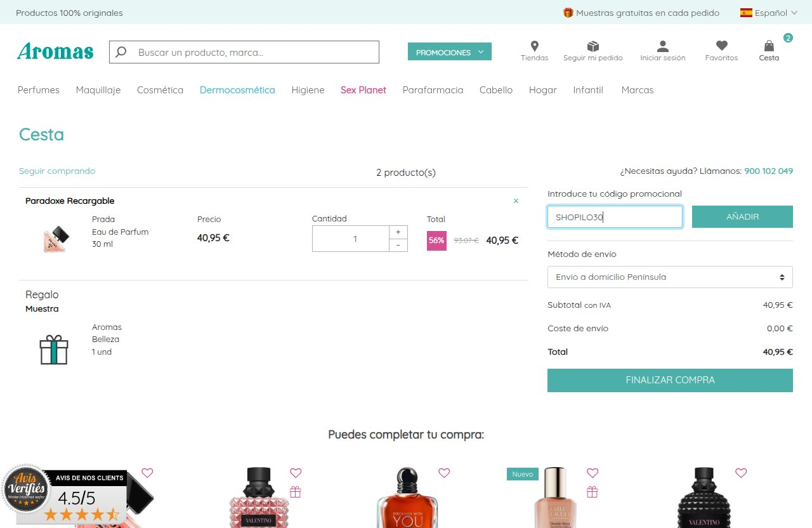
Task: Open the black Valentino perfume thumbnail
Action: pos(704,498)
